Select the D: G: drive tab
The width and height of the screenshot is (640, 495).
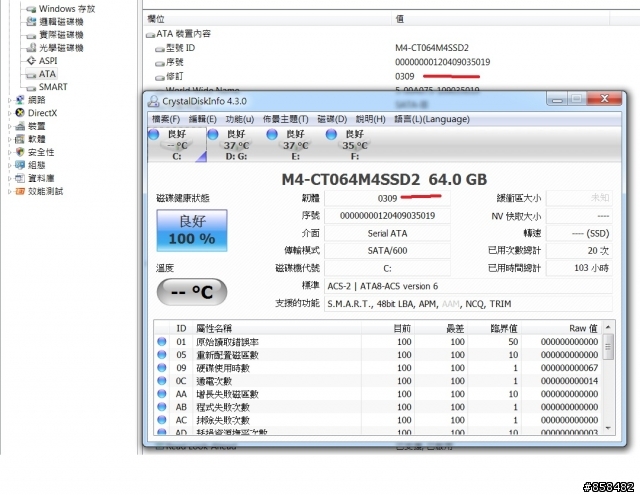pyautogui.click(x=236, y=144)
